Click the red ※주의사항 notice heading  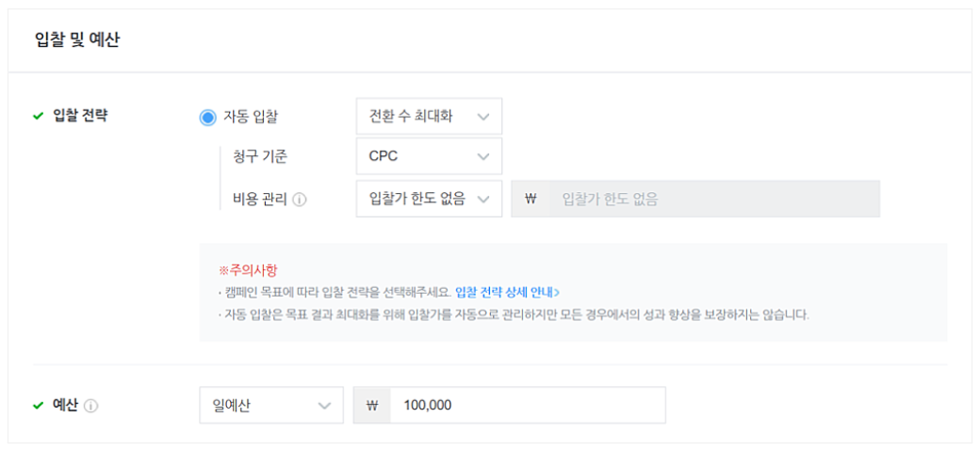pyautogui.click(x=248, y=271)
